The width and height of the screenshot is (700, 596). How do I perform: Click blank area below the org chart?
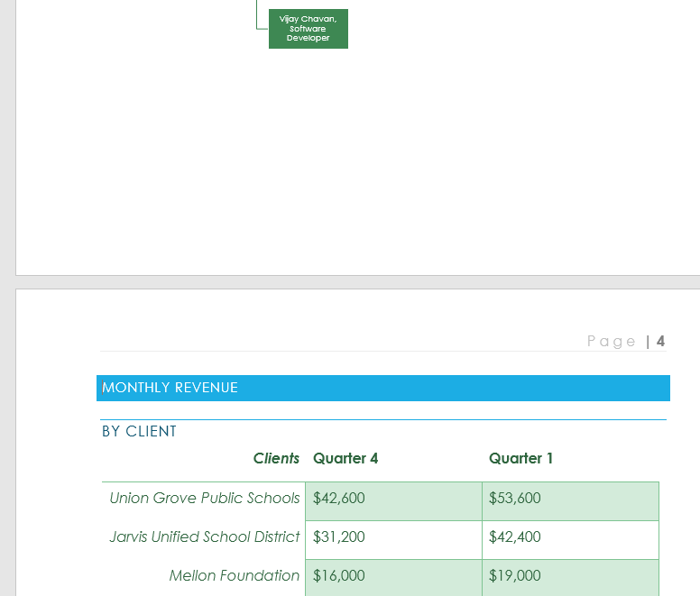coord(361,162)
